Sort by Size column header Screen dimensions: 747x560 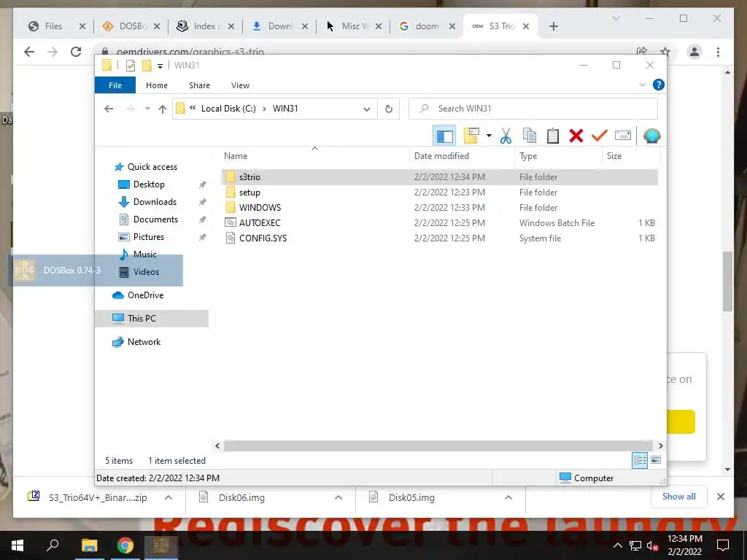631,156
